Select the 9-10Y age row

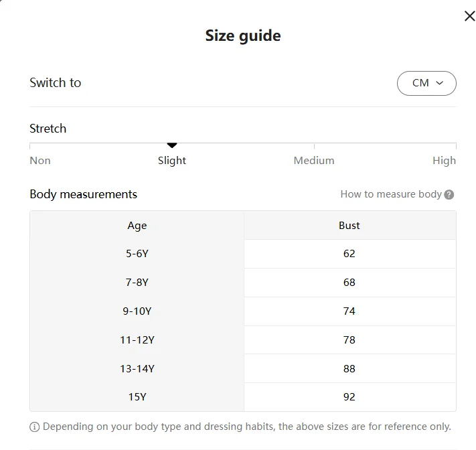coord(137,311)
